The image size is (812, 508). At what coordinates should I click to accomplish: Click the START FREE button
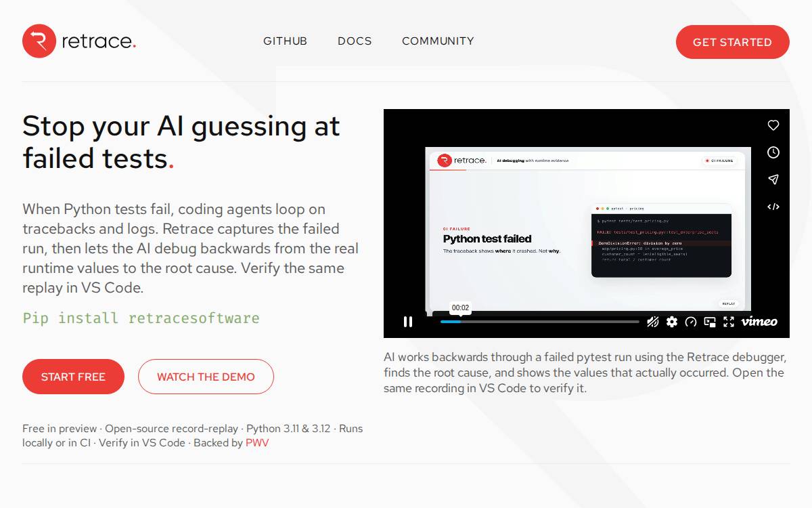[73, 377]
